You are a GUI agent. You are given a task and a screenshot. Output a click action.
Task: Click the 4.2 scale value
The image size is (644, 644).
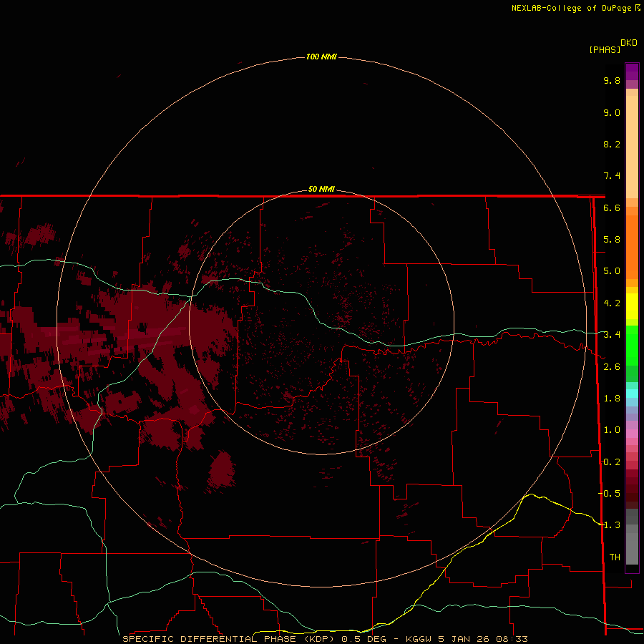pyautogui.click(x=612, y=303)
